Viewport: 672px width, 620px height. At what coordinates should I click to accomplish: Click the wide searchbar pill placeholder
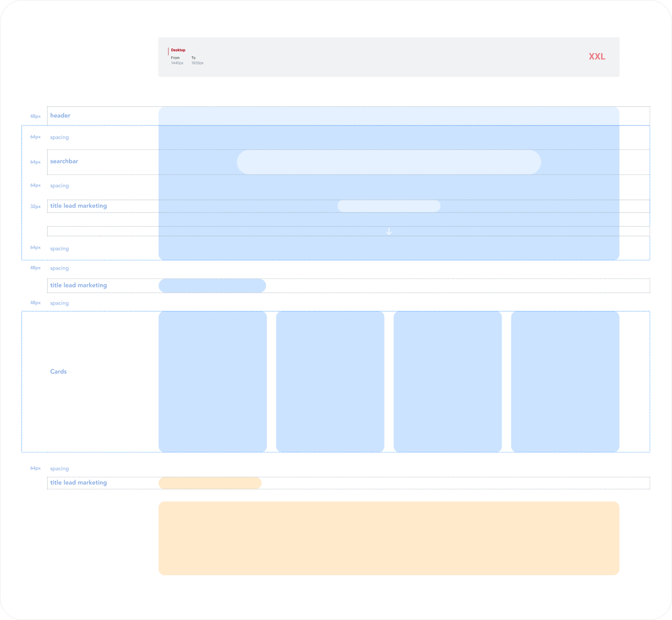(x=389, y=162)
